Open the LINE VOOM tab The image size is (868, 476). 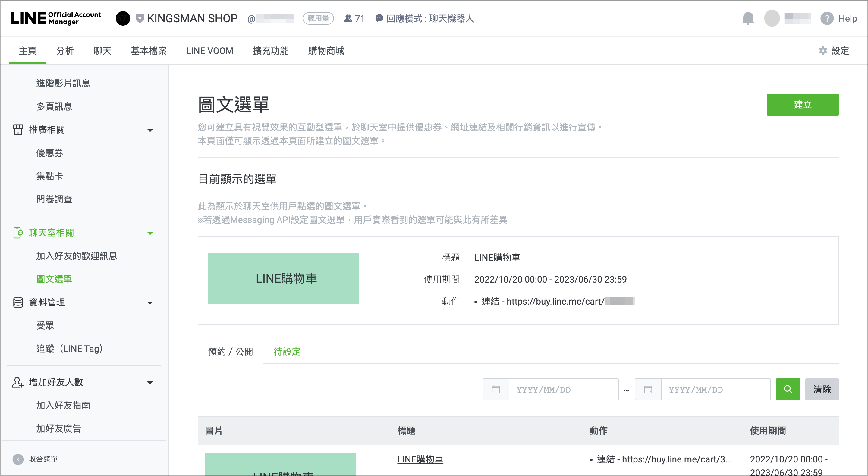point(209,51)
